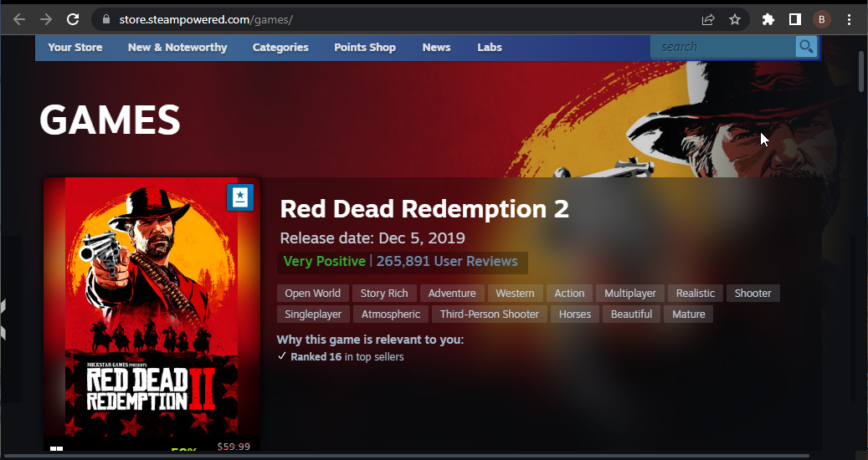Click the horizontal scrollbar at the bottom
Image resolution: width=868 pixels, height=460 pixels.
[406, 457]
